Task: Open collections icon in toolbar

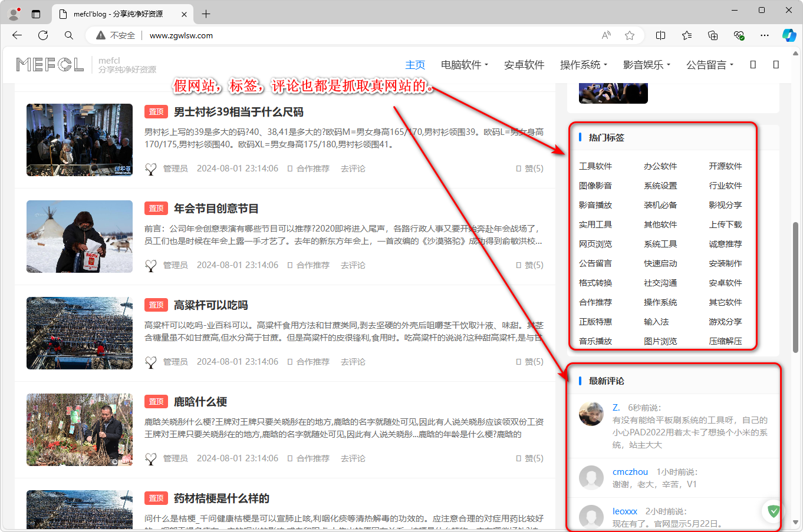Action: (713, 35)
